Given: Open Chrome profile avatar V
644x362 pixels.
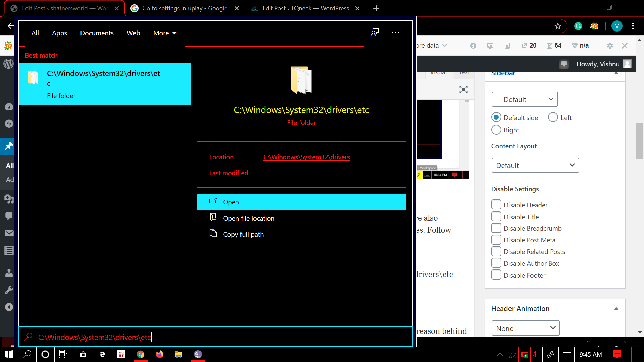Looking at the screenshot, I should click(x=617, y=26).
